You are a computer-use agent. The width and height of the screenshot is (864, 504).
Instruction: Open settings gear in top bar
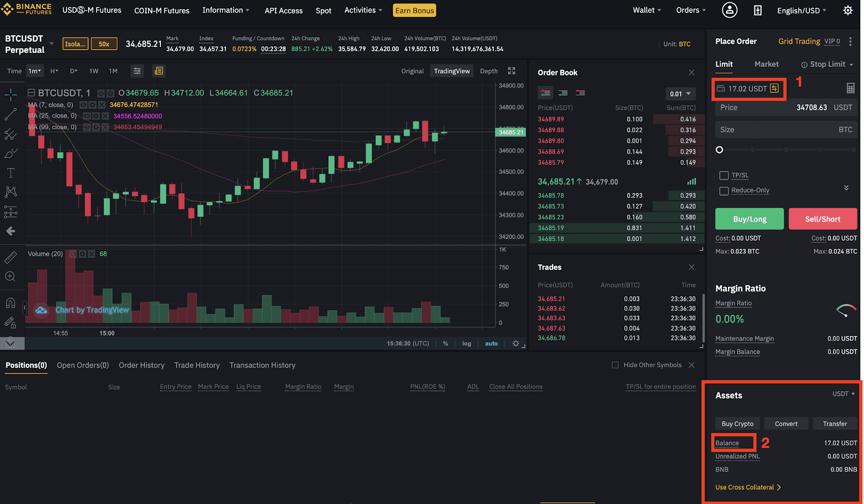[x=848, y=10]
